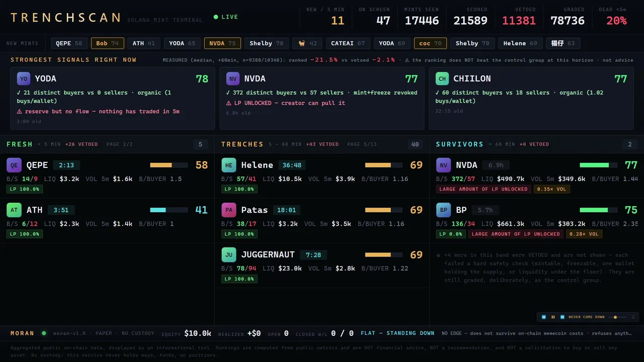Click the BP 0.28× VOL badge
Viewport: 644px width, 362px height.
584,234
